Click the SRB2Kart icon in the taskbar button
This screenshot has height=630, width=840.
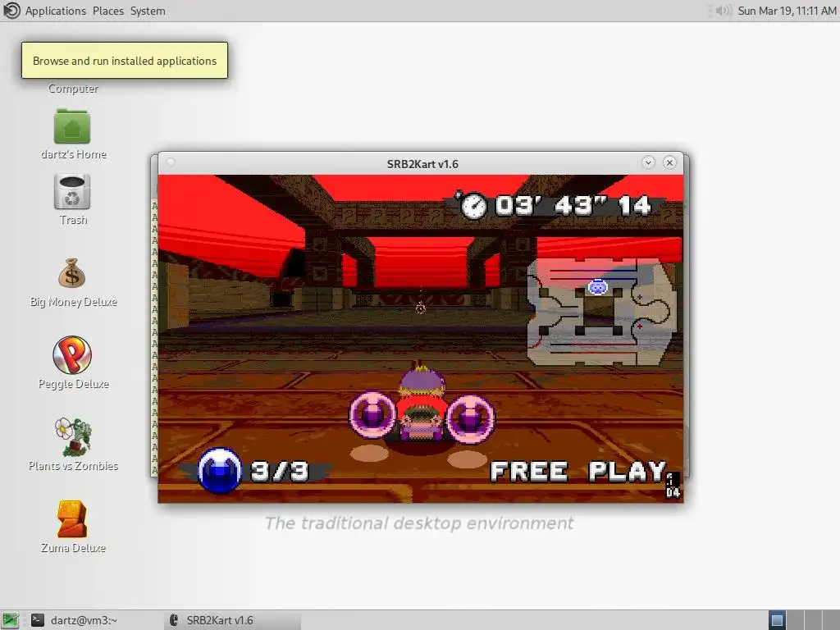tap(174, 620)
